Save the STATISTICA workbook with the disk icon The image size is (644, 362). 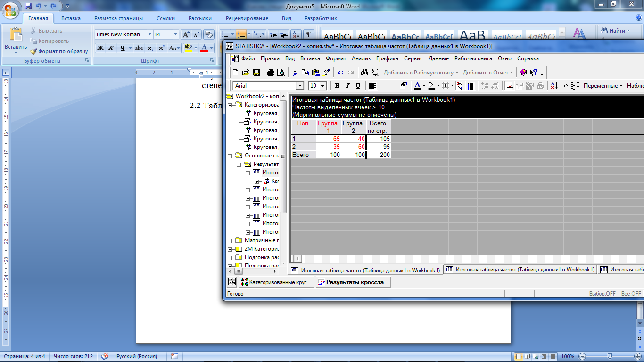(x=256, y=73)
